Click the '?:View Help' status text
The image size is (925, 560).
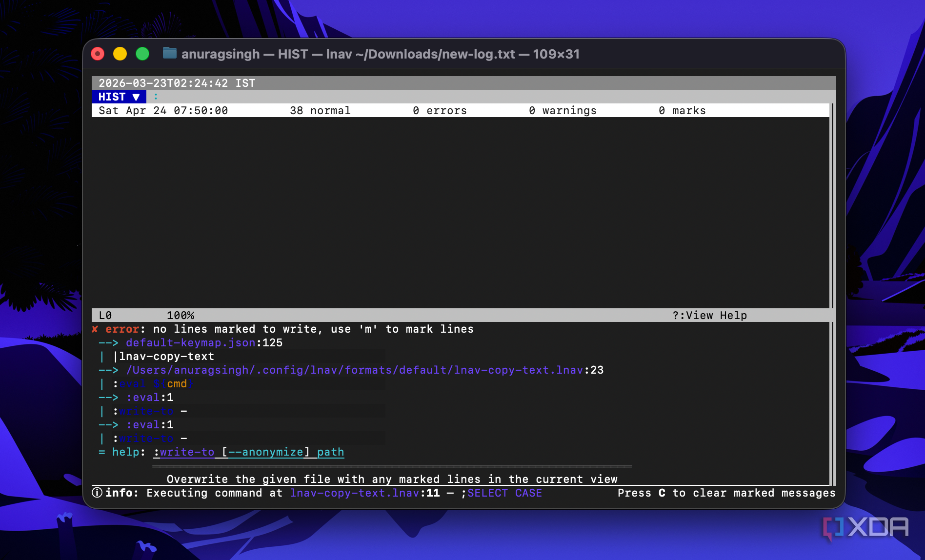[709, 316]
